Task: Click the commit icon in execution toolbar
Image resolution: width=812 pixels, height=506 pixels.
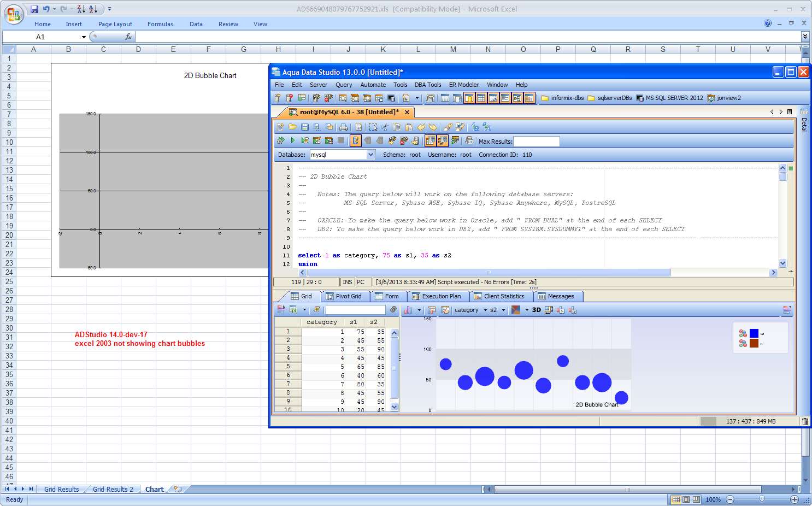Action: click(x=368, y=141)
